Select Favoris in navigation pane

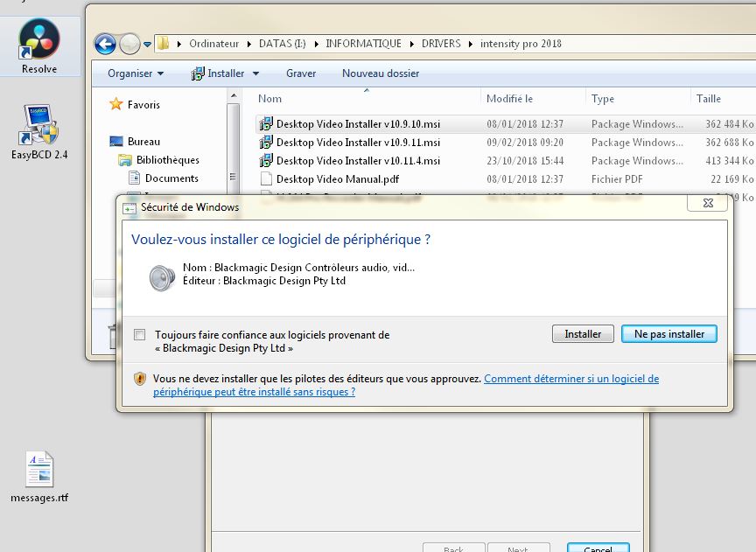[x=143, y=105]
